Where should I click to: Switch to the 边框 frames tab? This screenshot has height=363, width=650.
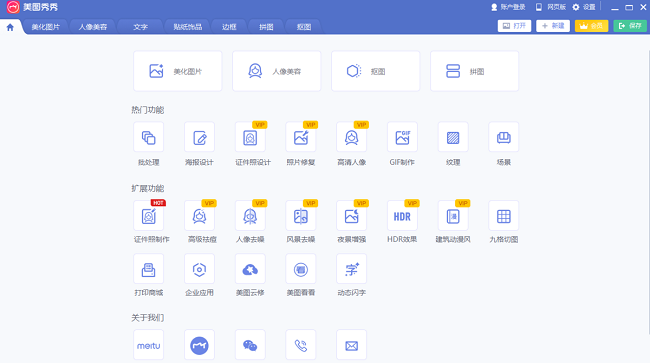(x=229, y=27)
